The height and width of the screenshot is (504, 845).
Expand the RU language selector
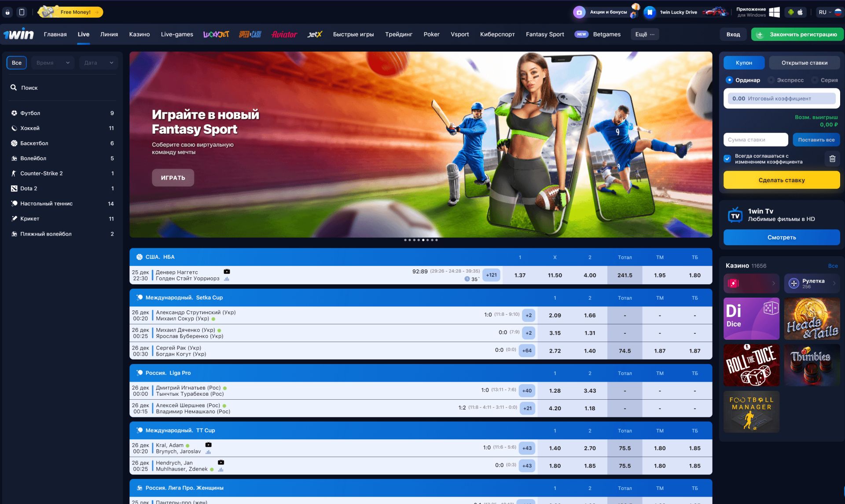point(825,12)
